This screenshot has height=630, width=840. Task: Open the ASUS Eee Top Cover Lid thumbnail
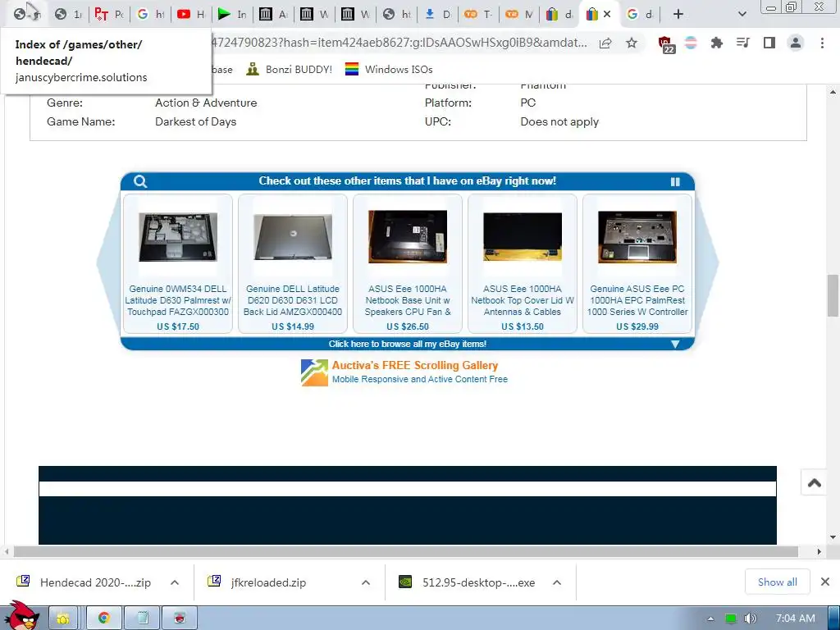click(x=523, y=236)
